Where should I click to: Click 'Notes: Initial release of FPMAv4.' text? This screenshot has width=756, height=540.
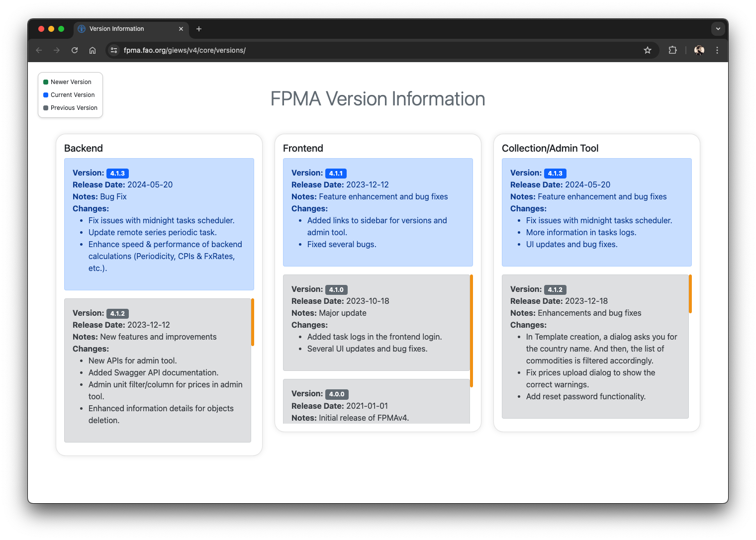pos(350,418)
